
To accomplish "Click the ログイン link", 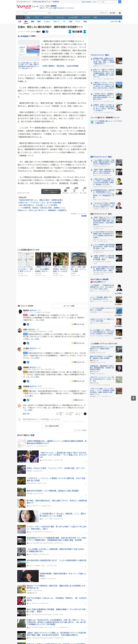I will coord(42,8).
